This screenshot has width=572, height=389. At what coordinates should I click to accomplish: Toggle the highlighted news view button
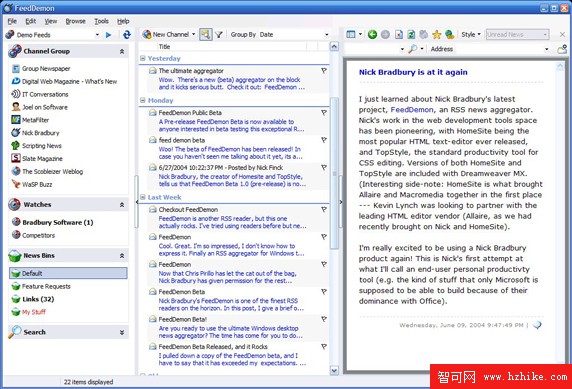(x=206, y=35)
